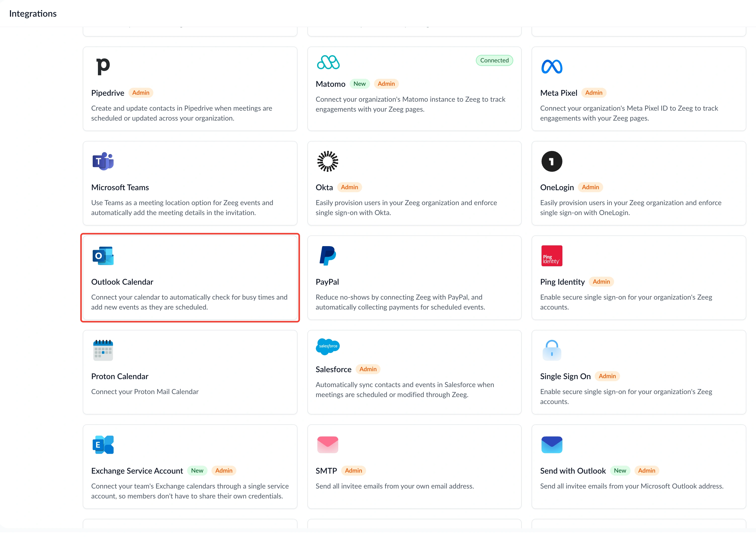
Task: Click the Okta sunburst logo
Action: tap(328, 161)
